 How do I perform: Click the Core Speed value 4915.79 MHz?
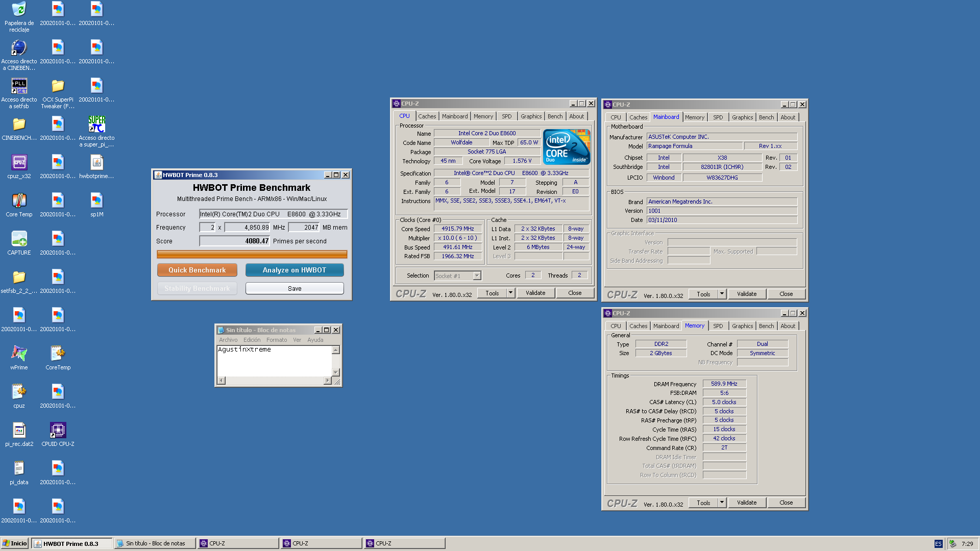click(458, 229)
